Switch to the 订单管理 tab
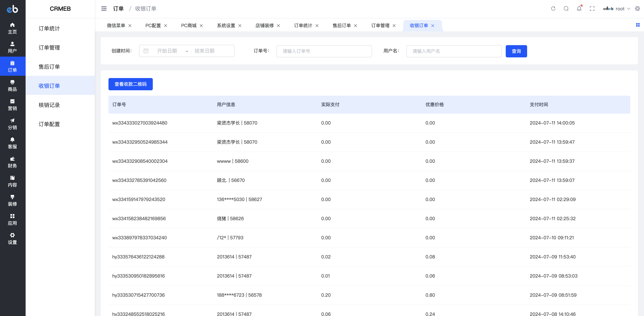644x316 pixels. coord(380,26)
